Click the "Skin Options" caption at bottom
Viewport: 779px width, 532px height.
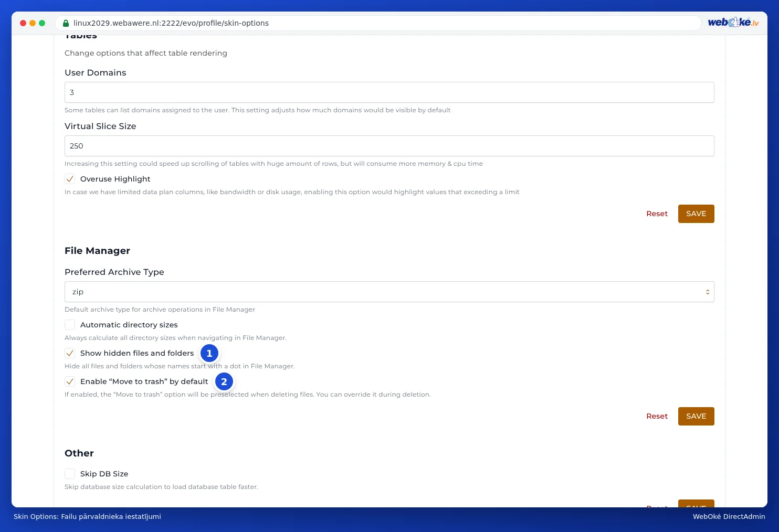click(x=87, y=517)
